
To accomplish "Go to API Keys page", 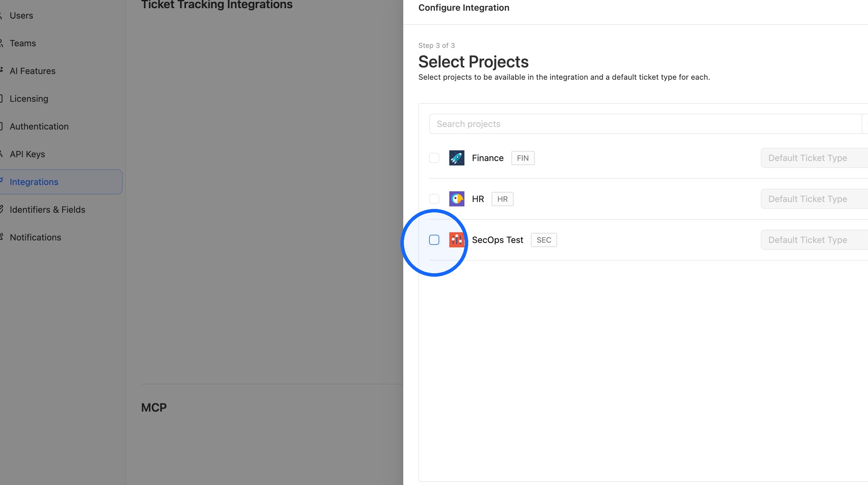I will [27, 154].
